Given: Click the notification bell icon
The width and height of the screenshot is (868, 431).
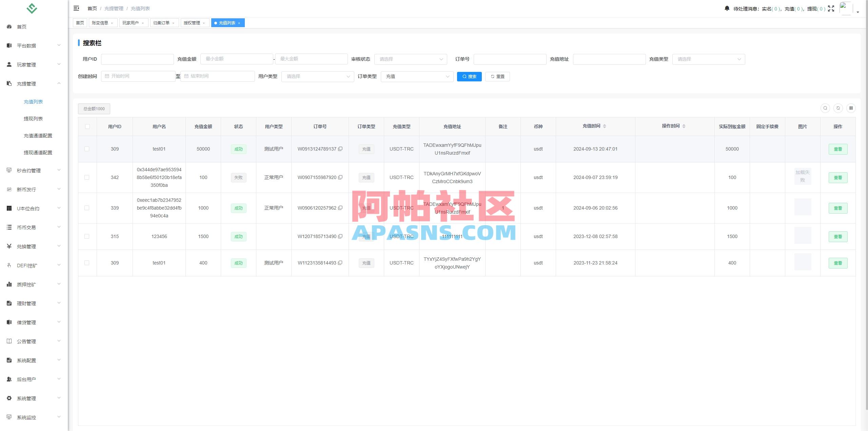Looking at the screenshot, I should [x=727, y=8].
